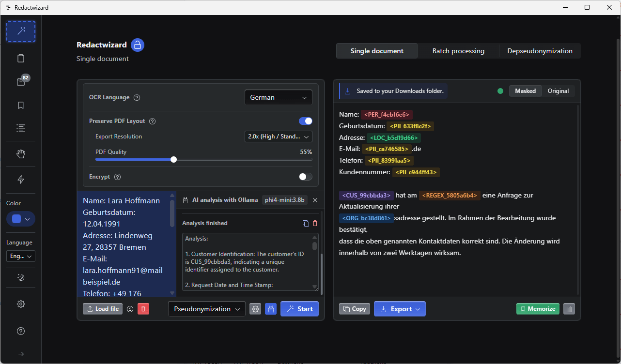Click the phi4-mini:3.8b model badge

[285, 200]
